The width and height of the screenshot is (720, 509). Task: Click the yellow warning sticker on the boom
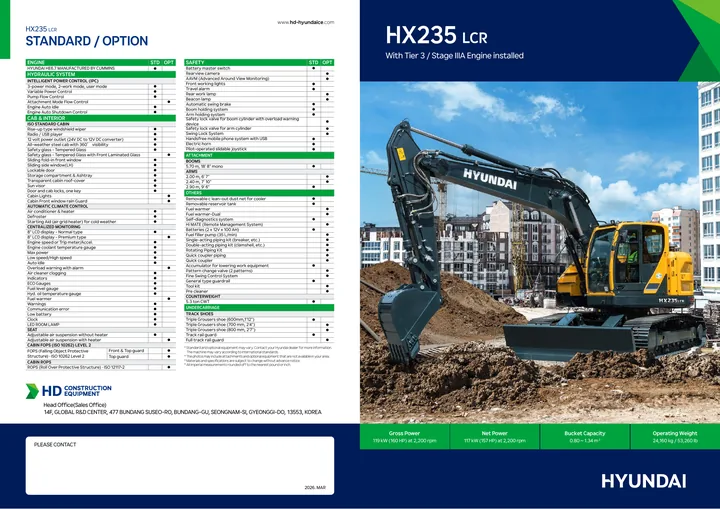(x=401, y=154)
